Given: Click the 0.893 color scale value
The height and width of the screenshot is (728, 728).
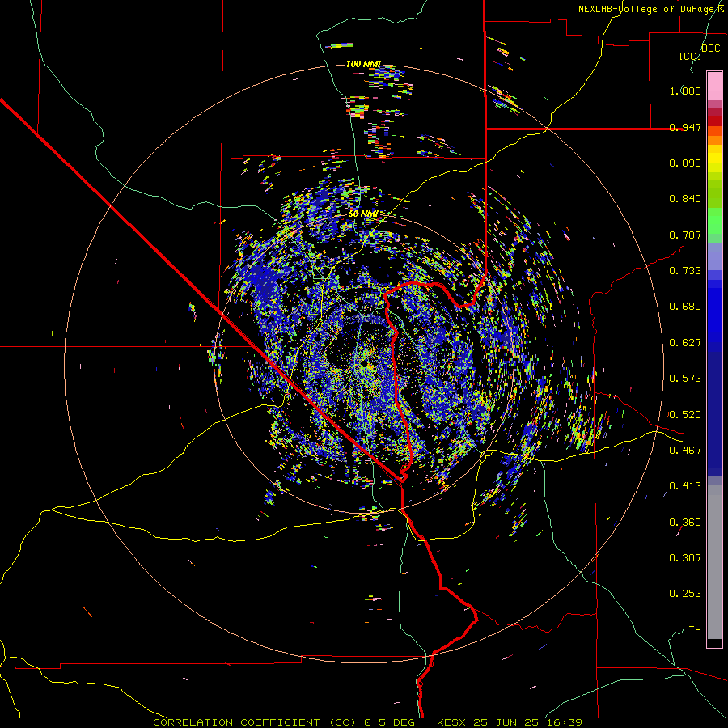Looking at the screenshot, I should coord(685,163).
